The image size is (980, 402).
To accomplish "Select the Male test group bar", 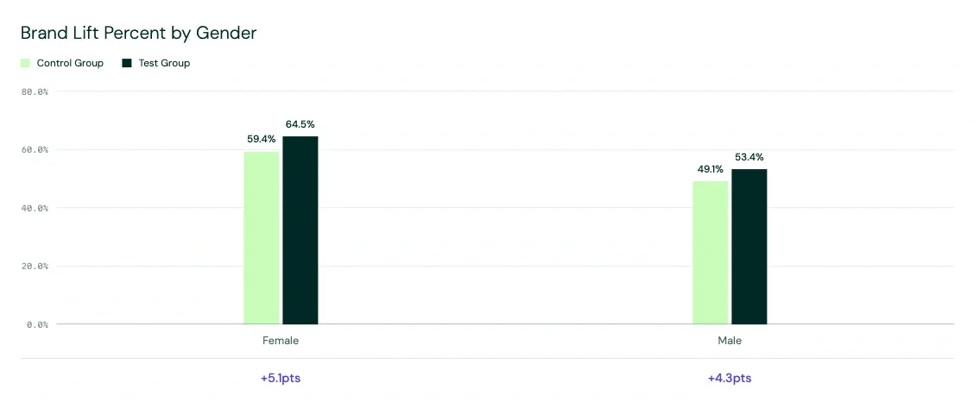I will click(749, 247).
